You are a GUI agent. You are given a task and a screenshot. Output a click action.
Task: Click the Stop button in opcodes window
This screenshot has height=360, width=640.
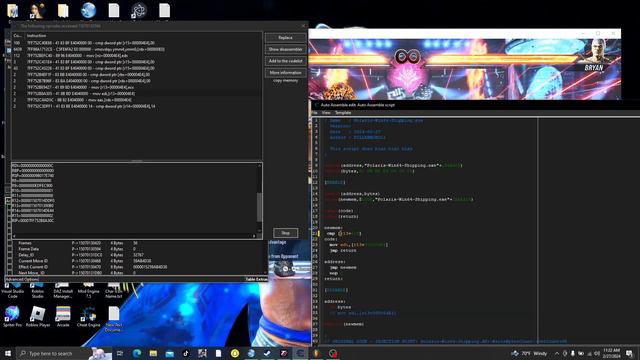285,233
